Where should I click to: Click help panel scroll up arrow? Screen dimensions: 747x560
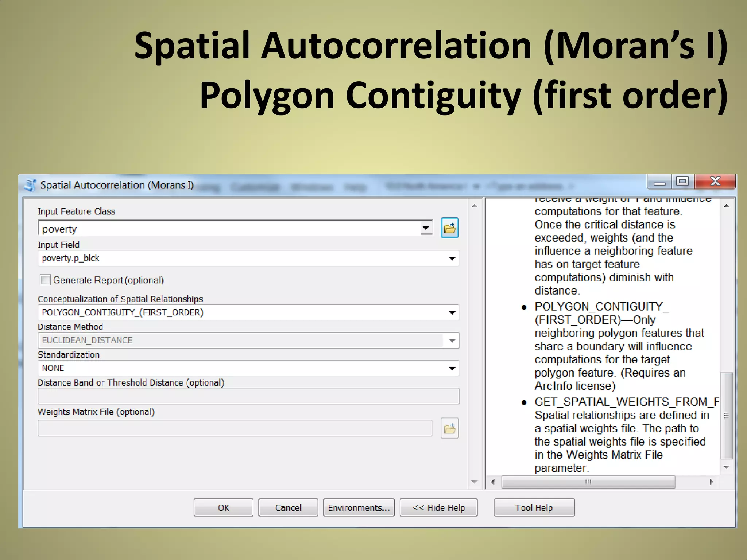coord(726,206)
